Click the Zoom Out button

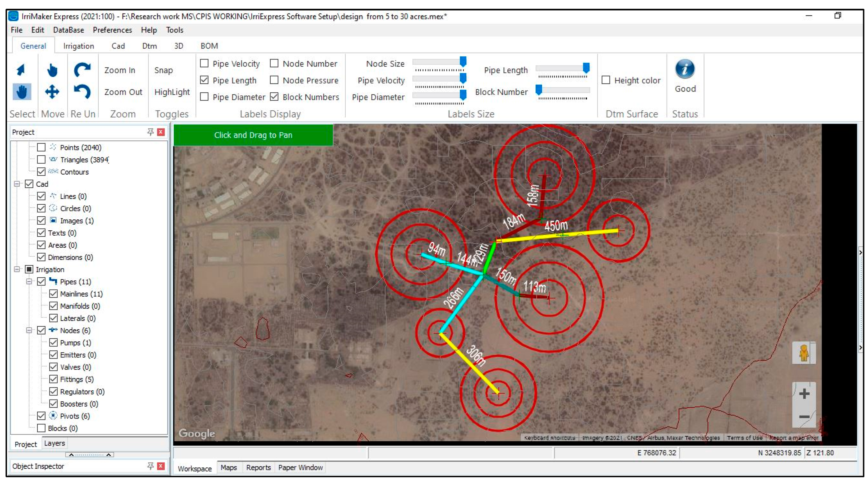tap(123, 92)
